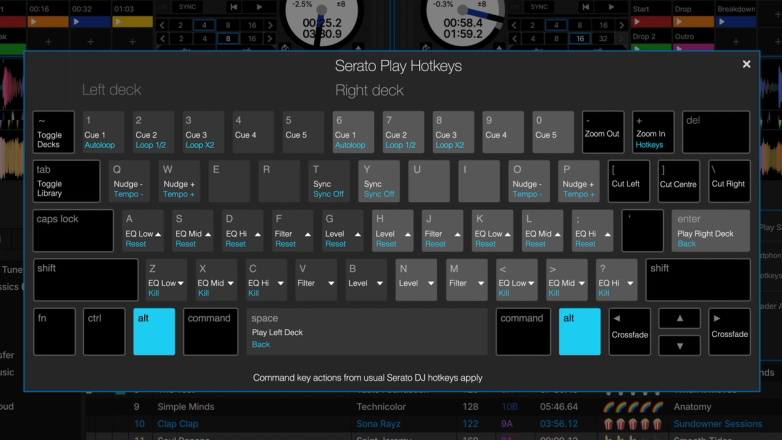782x440 pixels.
Task: Select left deck Cue 4 key '4'
Action: tap(253, 132)
